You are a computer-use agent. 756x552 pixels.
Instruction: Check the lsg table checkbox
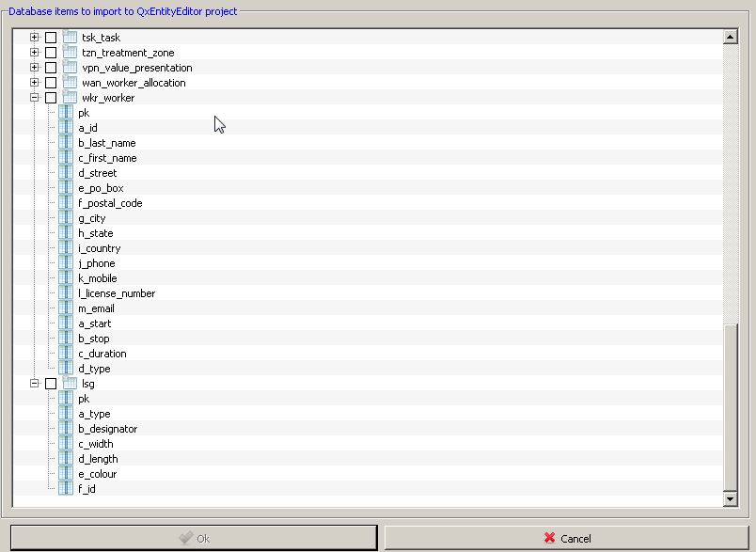pyautogui.click(x=53, y=384)
